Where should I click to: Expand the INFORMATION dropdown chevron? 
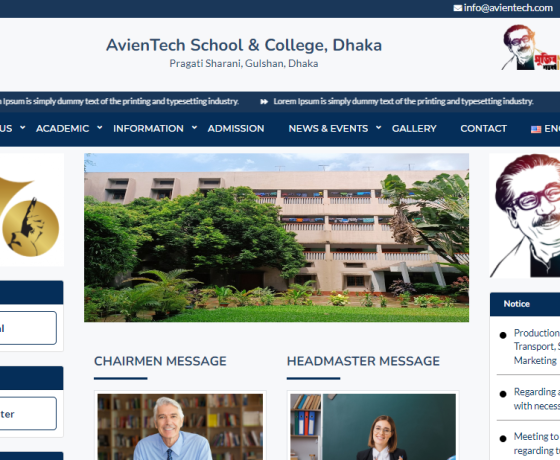click(x=194, y=128)
